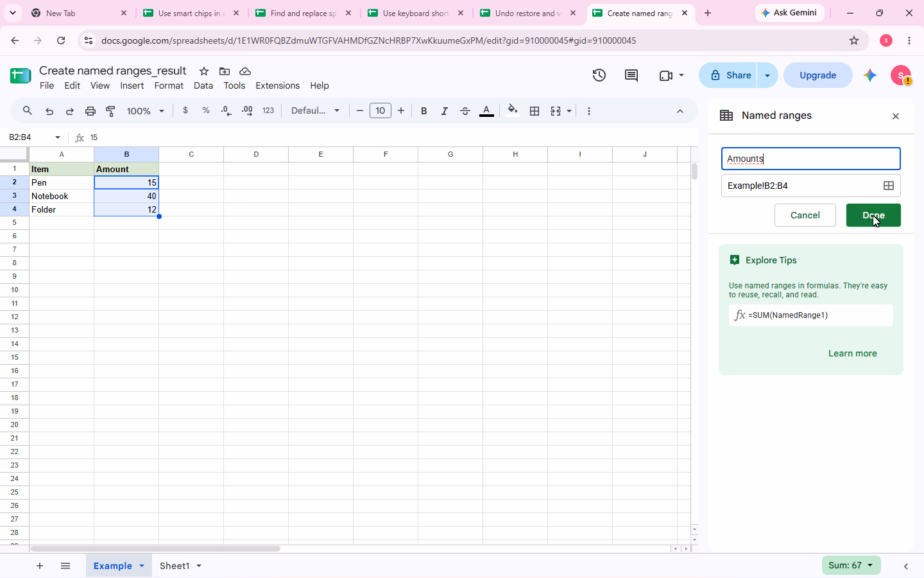The image size is (924, 578).
Task: Open the comments panel icon
Action: 631,75
